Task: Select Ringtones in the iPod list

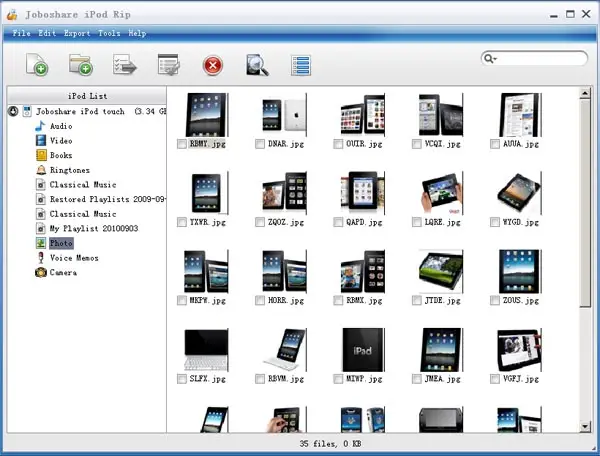Action: pyautogui.click(x=70, y=170)
